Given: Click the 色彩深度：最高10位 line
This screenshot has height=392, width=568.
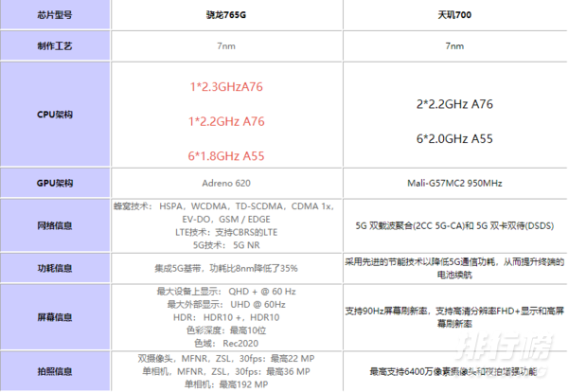Looking at the screenshot, I should click(x=226, y=330).
